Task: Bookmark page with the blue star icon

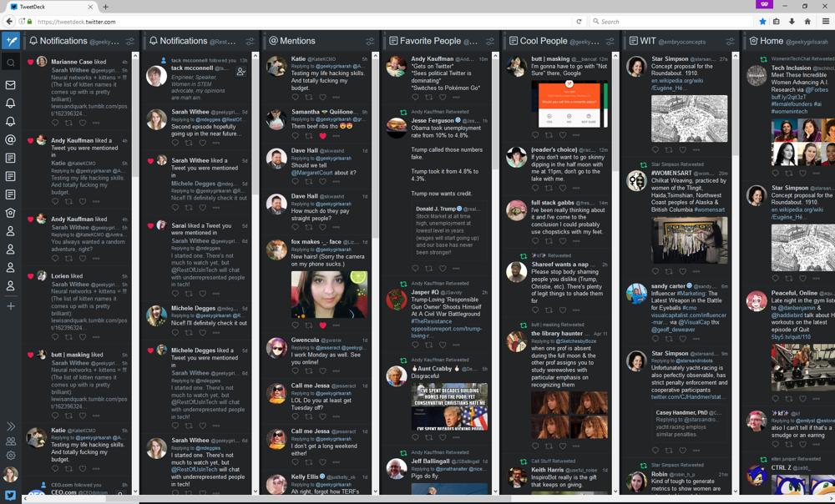Action: 762,22
